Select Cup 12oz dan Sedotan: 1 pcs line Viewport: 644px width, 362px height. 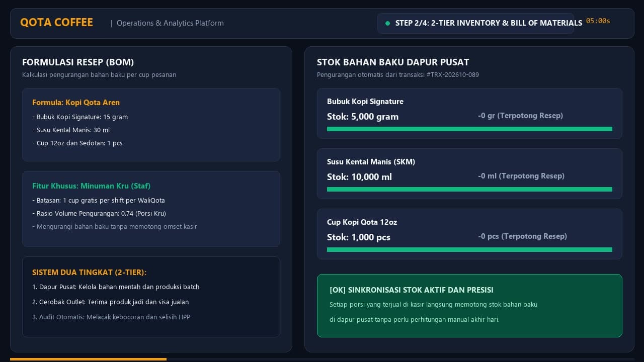(77, 143)
